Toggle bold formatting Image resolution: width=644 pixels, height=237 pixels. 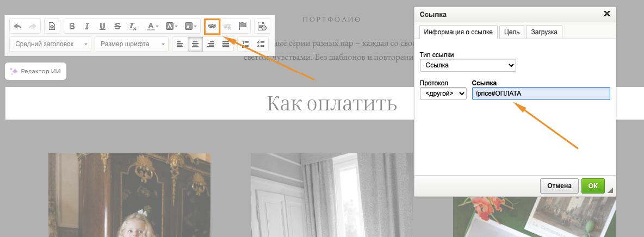click(x=72, y=26)
